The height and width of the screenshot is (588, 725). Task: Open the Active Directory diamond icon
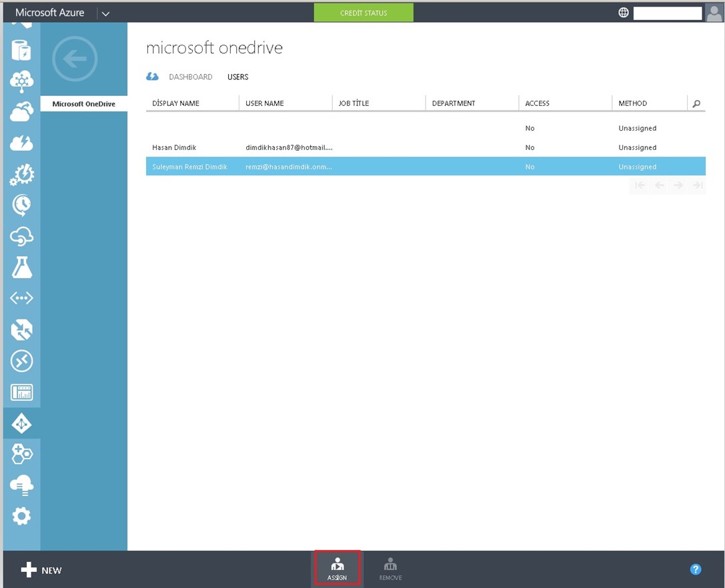click(21, 423)
